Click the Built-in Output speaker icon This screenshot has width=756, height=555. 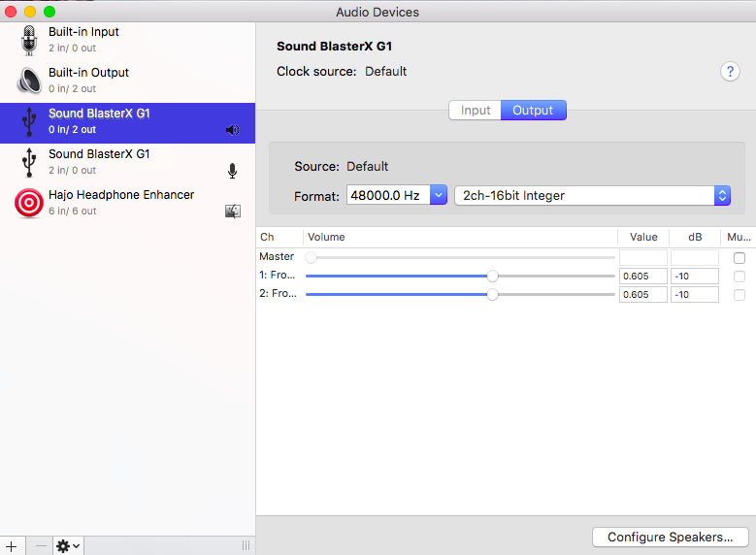[28, 81]
